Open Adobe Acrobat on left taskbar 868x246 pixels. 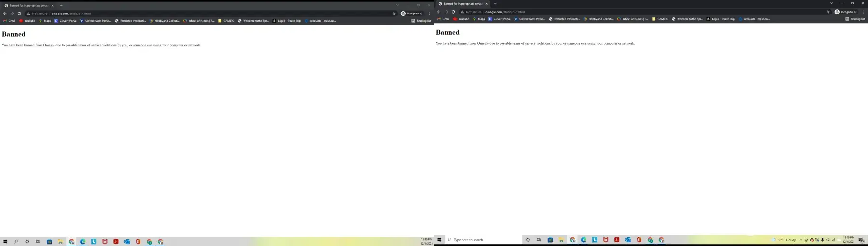[x=116, y=242]
